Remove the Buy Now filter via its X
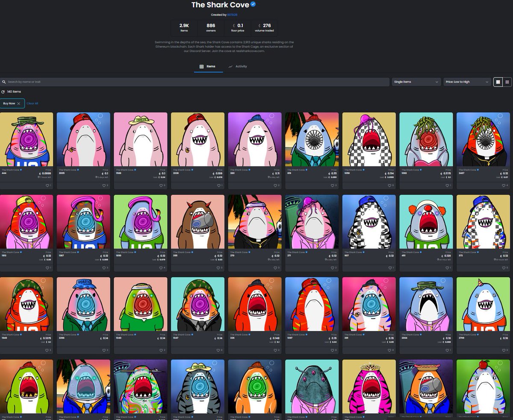513x420 pixels. point(18,104)
